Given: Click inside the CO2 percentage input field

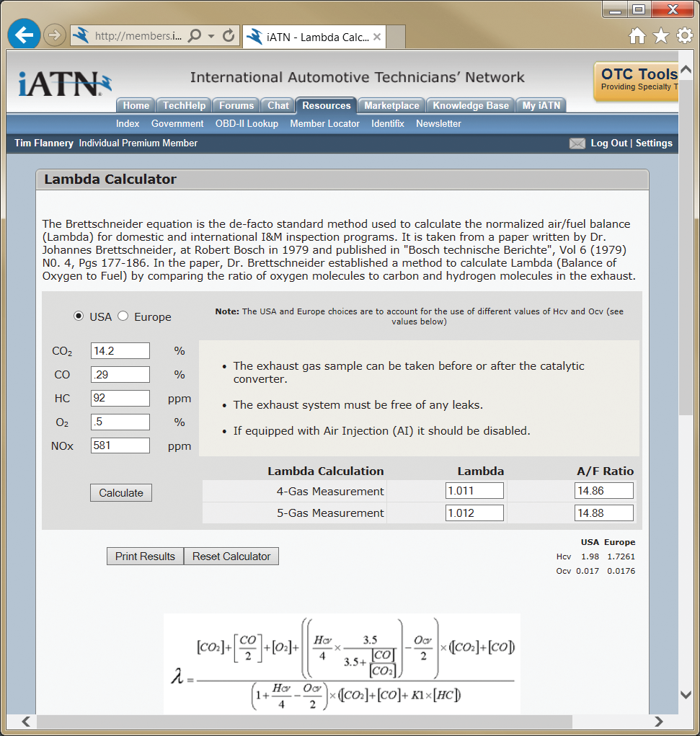Looking at the screenshot, I should pyautogui.click(x=120, y=350).
